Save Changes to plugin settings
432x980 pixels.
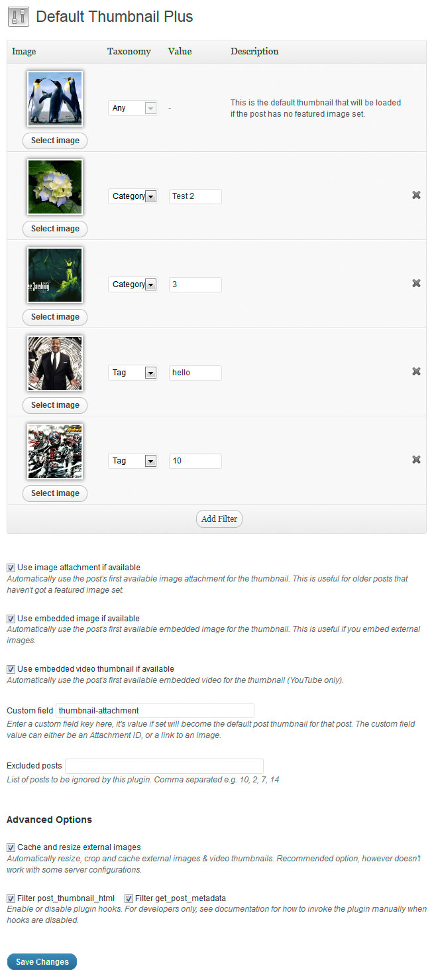point(42,962)
